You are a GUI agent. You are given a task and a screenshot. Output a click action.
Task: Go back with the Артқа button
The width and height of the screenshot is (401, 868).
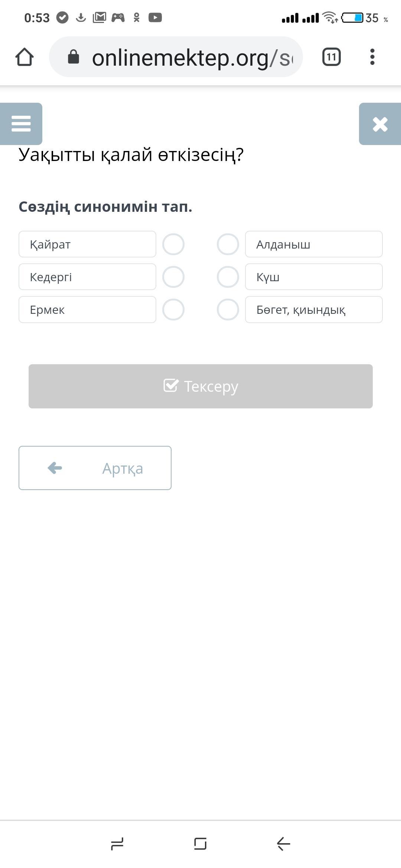pyautogui.click(x=95, y=468)
